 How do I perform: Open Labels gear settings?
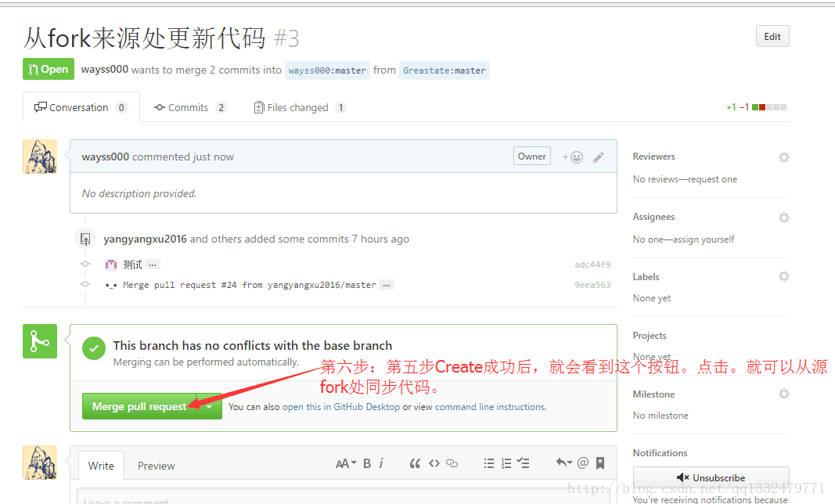784,276
